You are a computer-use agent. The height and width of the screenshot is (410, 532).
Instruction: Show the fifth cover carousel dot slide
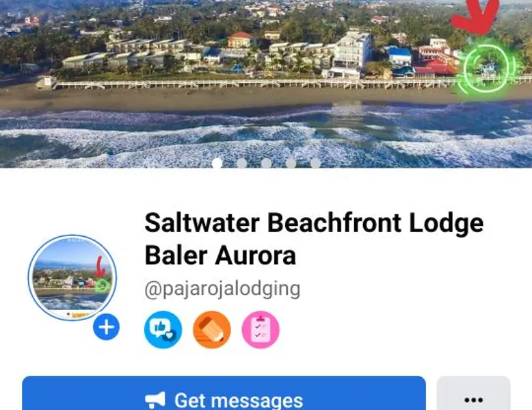[315, 164]
